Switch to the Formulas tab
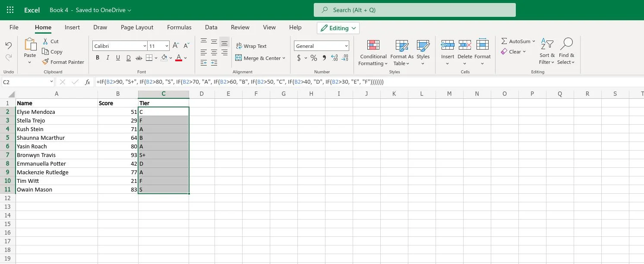Screen dimensions: 644x264 [179, 27]
